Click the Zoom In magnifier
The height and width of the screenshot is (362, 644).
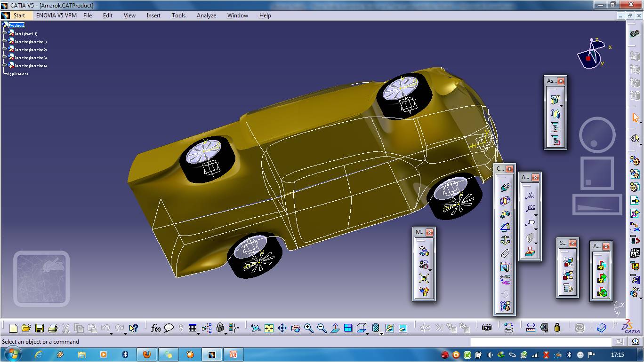pos(308,328)
